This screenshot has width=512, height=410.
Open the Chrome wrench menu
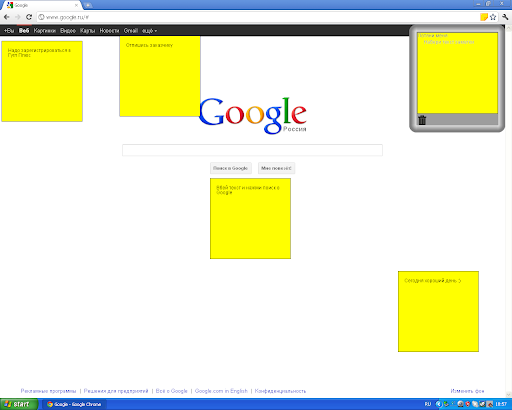[505, 17]
